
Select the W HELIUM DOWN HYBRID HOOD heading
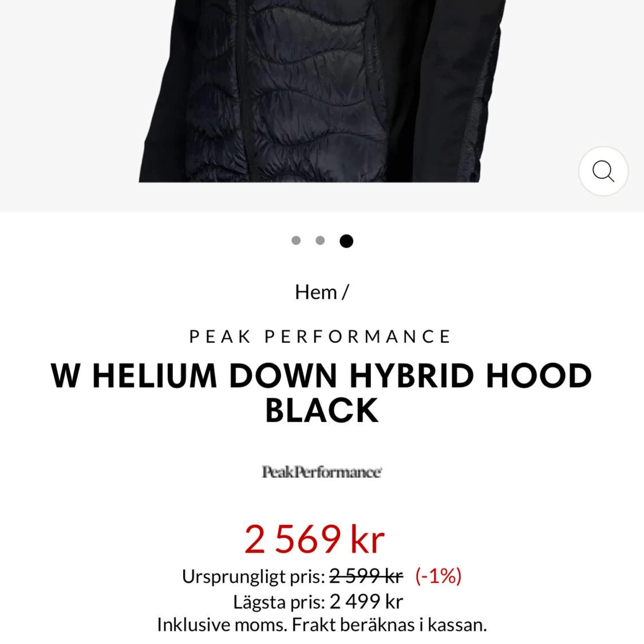[321, 376]
